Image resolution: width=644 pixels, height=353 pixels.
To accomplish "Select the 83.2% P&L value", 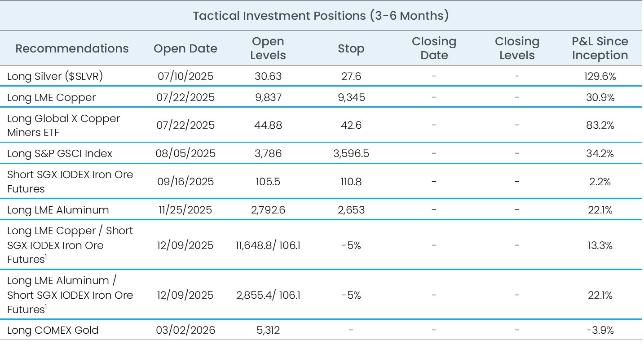I will tap(600, 125).
